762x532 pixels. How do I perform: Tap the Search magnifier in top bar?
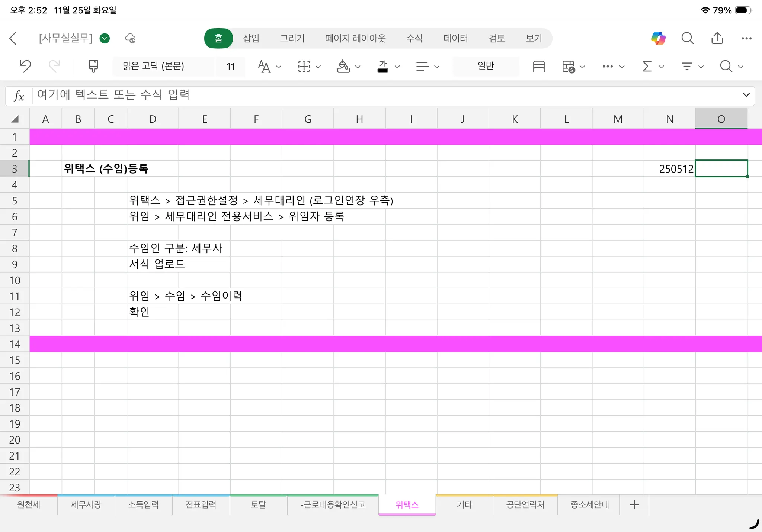point(687,38)
